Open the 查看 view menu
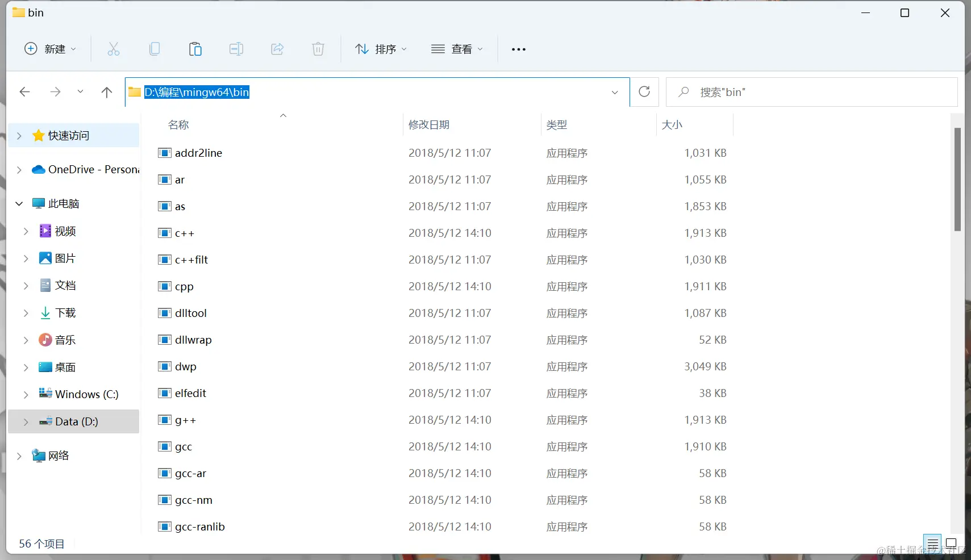 457,49
